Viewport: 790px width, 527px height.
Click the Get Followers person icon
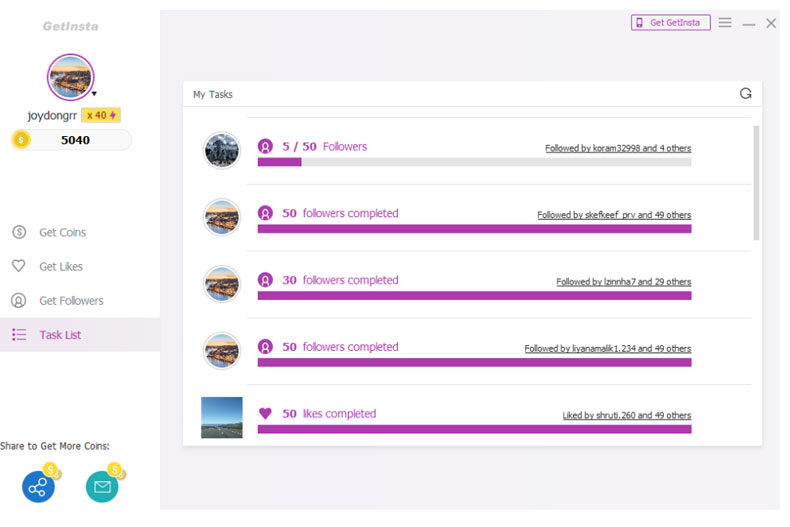[19, 300]
